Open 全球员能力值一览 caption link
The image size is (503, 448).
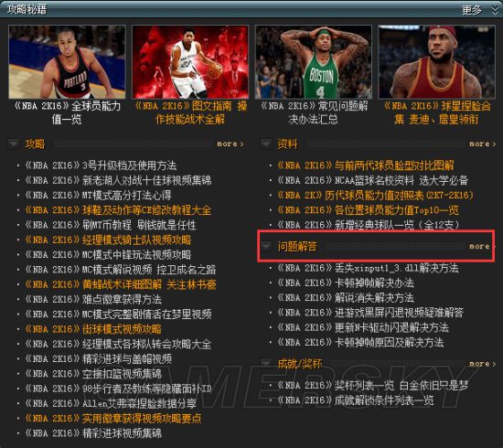click(x=67, y=112)
